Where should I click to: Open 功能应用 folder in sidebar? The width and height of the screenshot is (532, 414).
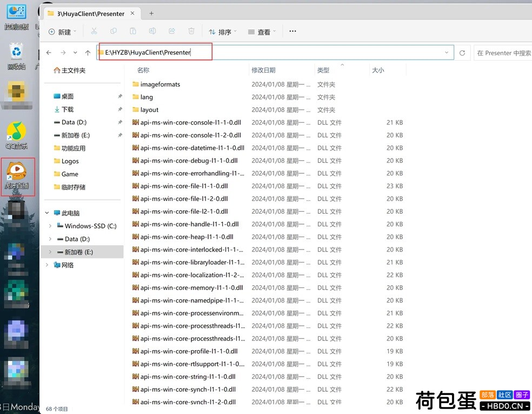(x=70, y=148)
